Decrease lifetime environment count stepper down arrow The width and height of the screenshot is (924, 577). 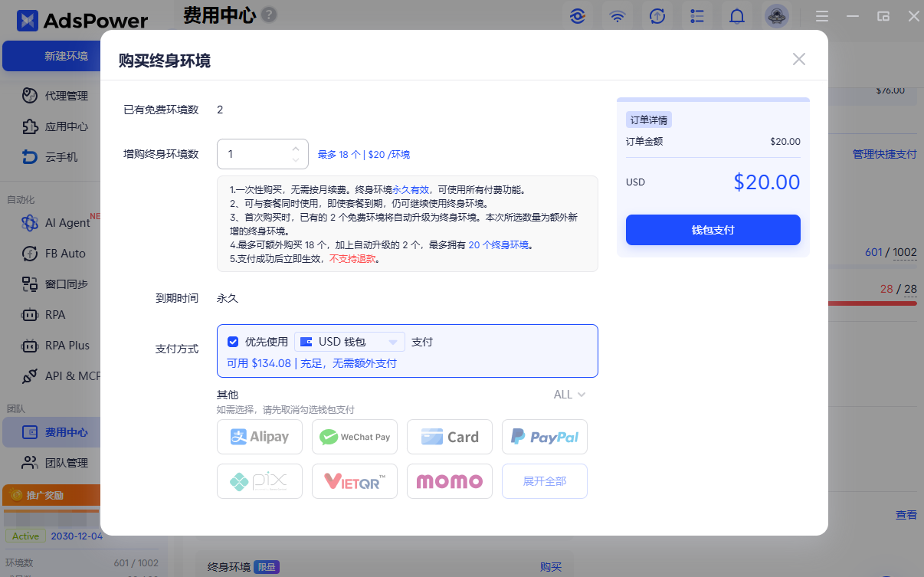coord(296,159)
